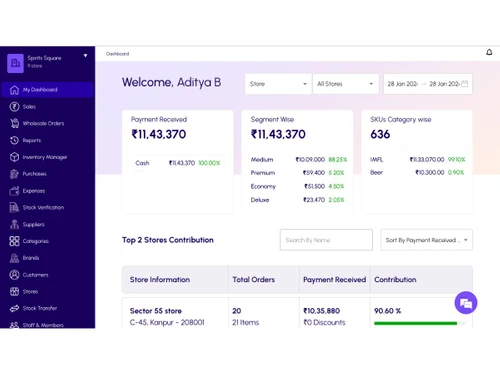The height and width of the screenshot is (375, 500).
Task: Click the Payment Received card title
Action: tap(159, 119)
